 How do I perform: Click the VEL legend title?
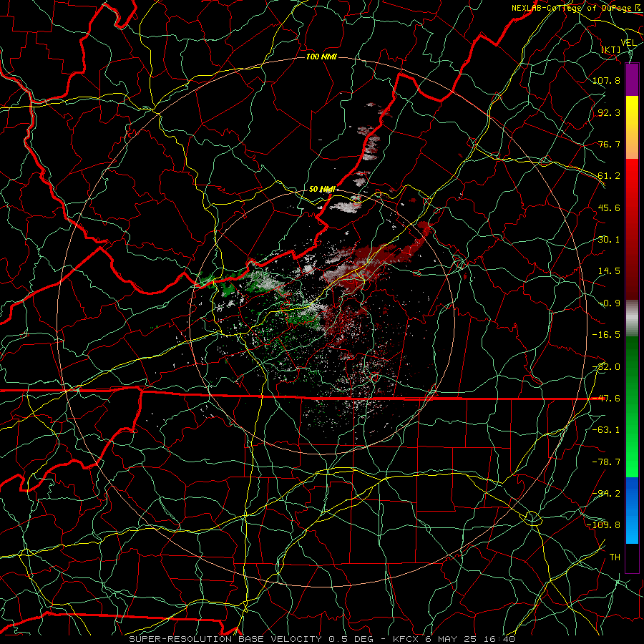pos(628,43)
